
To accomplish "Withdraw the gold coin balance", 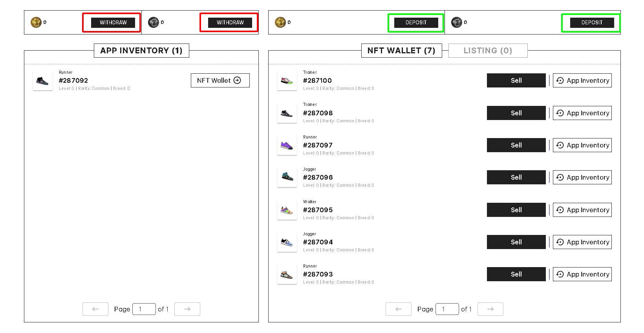I will (x=113, y=23).
